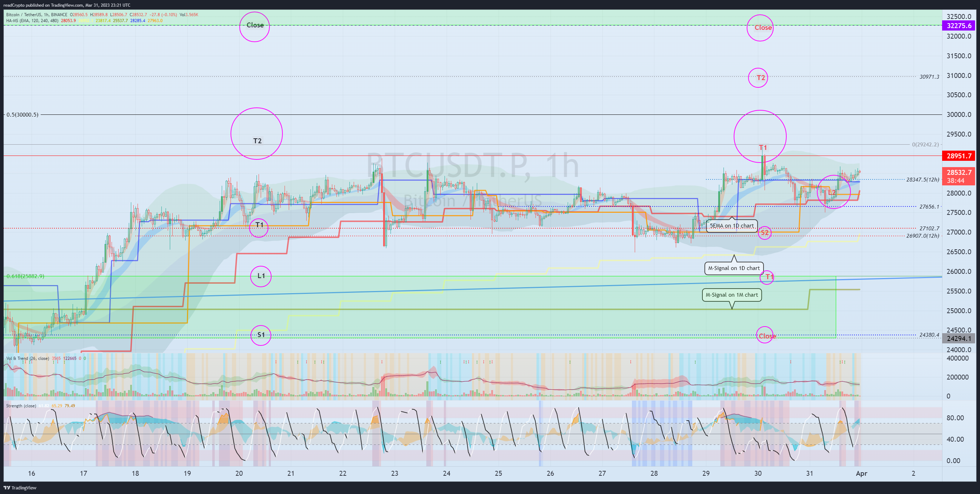Image resolution: width=980 pixels, height=494 pixels.
Task: Click the red 'S2' circle annotation
Action: pos(765,232)
